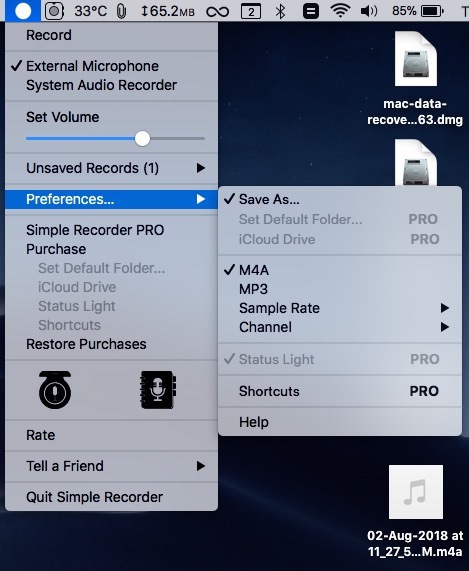Click the black rounded square menu bar icon
The image size is (469, 571).
pyautogui.click(x=311, y=11)
